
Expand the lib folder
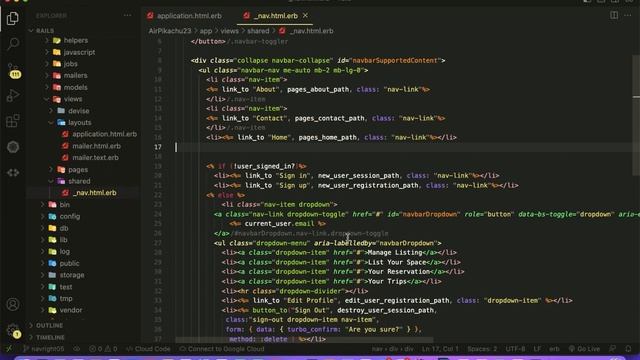(63, 240)
